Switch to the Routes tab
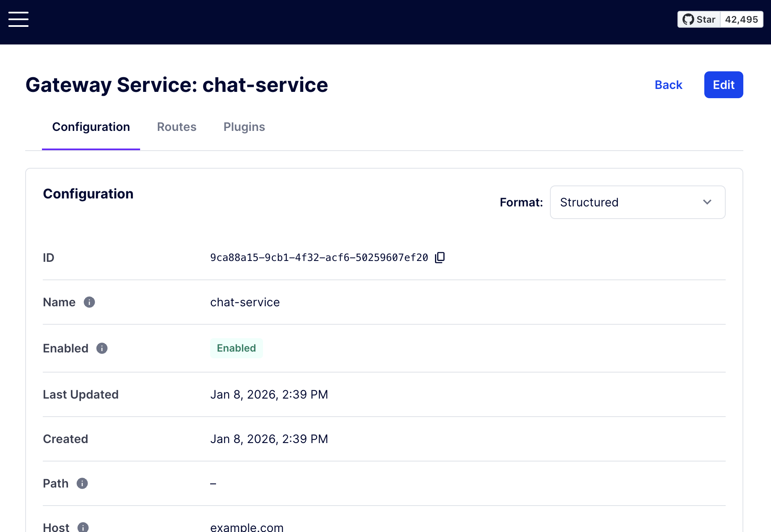 tap(177, 127)
